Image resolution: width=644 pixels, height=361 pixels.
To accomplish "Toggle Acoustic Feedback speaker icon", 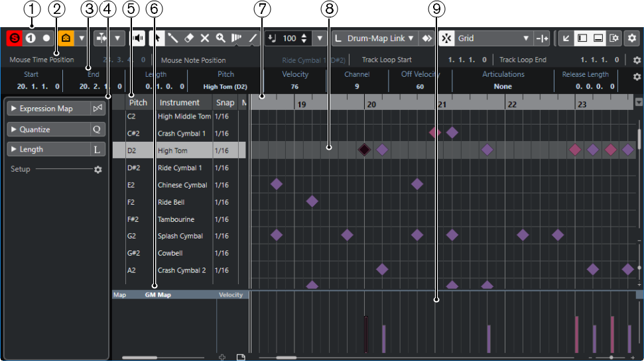I will [x=138, y=38].
